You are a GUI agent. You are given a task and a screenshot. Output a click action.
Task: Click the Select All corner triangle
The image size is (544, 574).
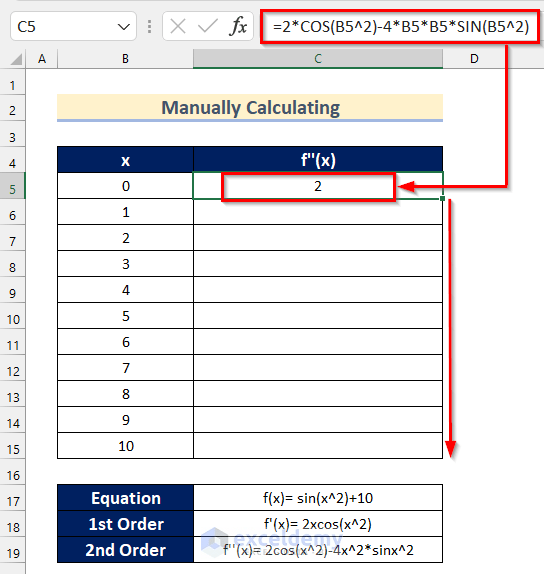16,59
